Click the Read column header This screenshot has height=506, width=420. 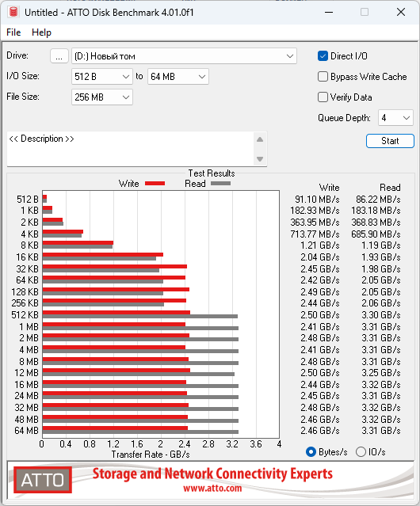390,188
